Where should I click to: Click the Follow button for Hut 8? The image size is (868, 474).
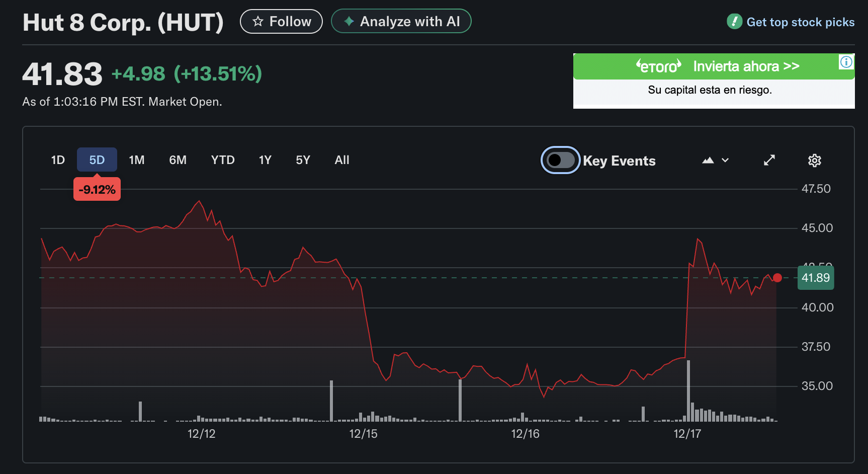(x=281, y=21)
